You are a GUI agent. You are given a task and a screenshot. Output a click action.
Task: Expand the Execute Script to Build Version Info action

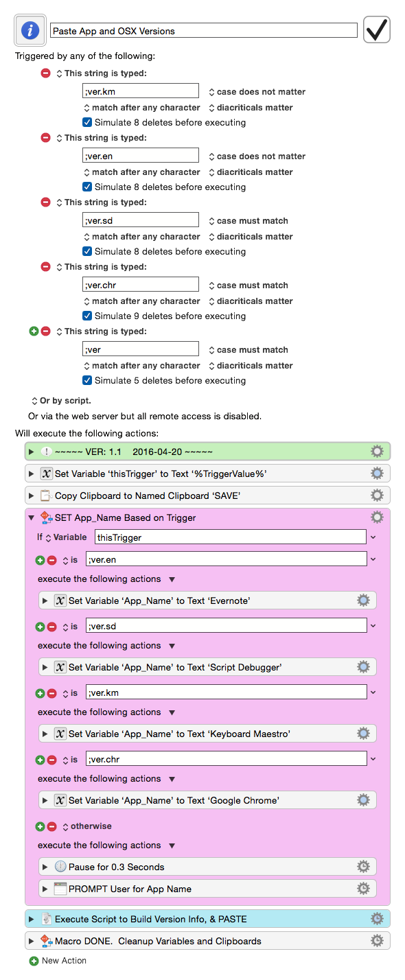[x=32, y=919]
